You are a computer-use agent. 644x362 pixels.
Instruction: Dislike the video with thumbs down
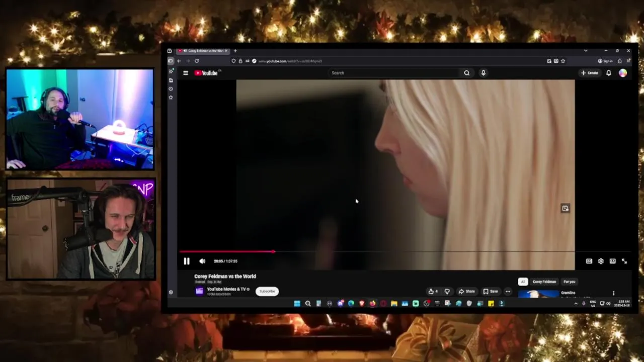coord(447,291)
